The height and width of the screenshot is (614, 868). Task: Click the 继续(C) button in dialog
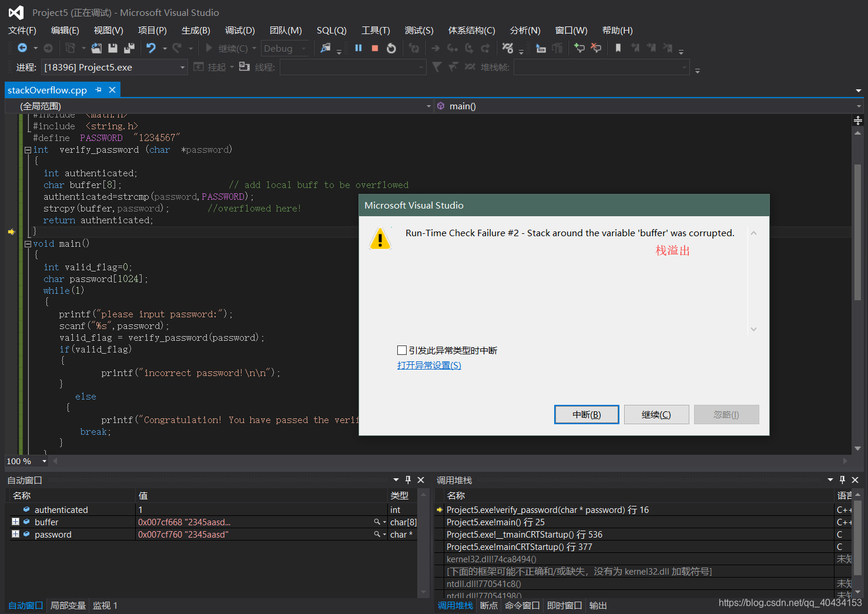click(656, 414)
